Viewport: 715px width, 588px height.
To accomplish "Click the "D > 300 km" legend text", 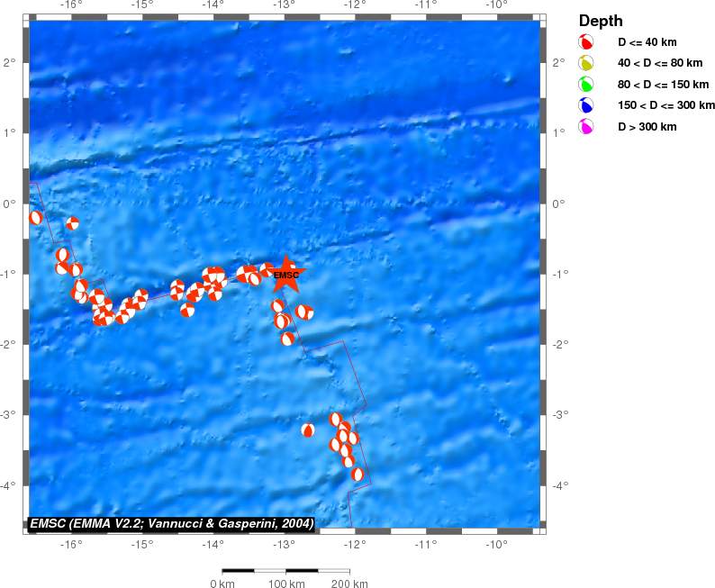I will tap(647, 127).
